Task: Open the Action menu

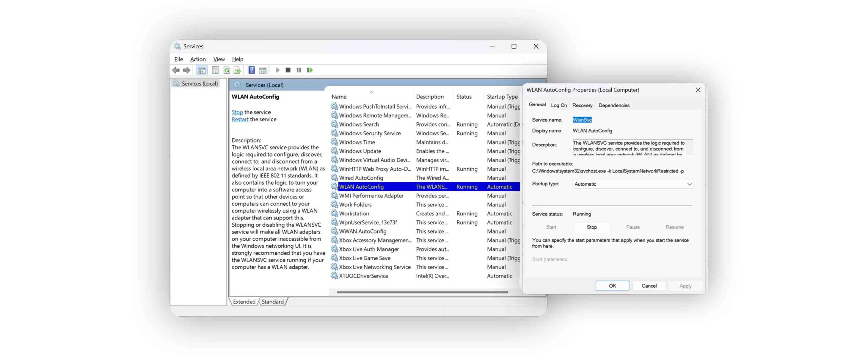Action: point(198,59)
